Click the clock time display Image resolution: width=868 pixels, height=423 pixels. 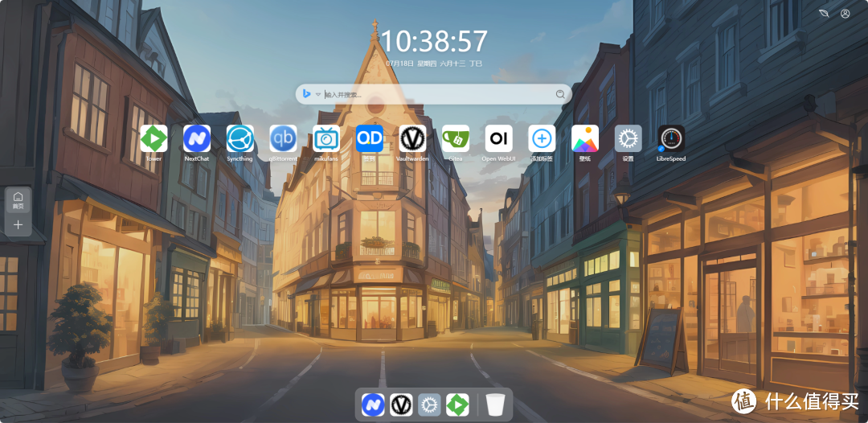point(435,41)
